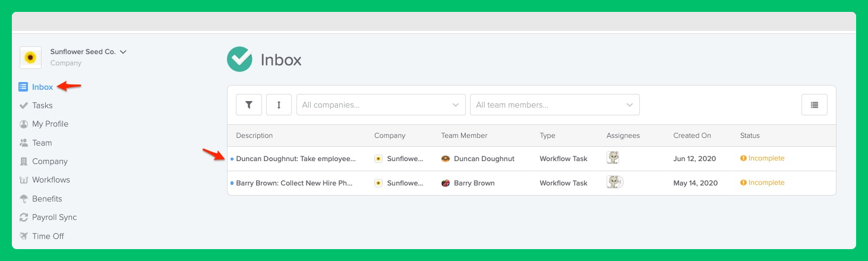This screenshot has height=261, width=868.
Task: Click the Benefits umbrella icon
Action: [x=24, y=199]
